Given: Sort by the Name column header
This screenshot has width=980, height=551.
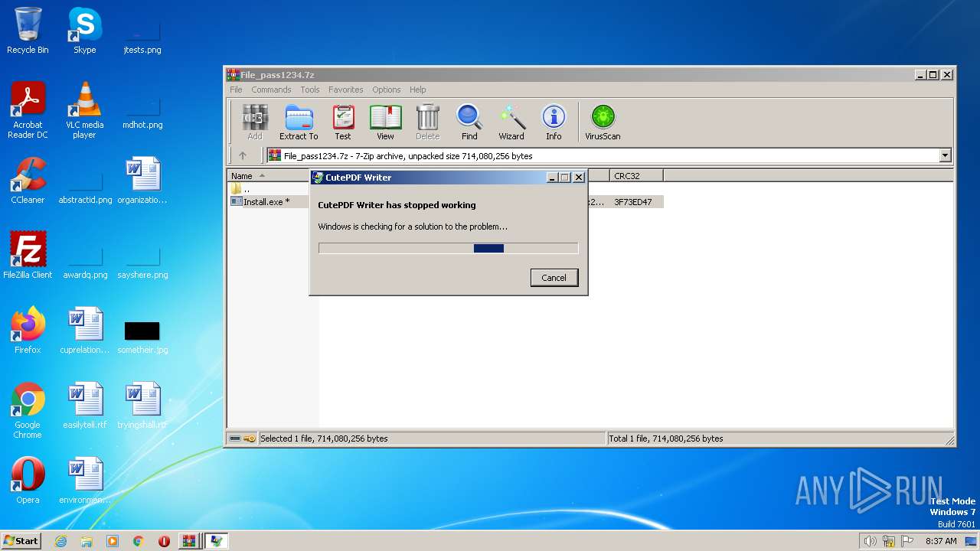Looking at the screenshot, I should (268, 176).
